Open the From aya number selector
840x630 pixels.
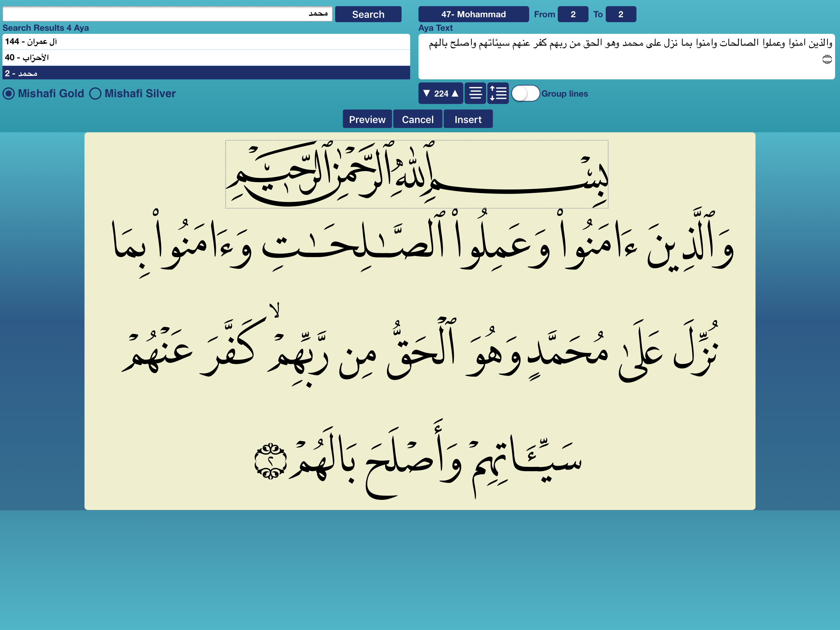573,14
